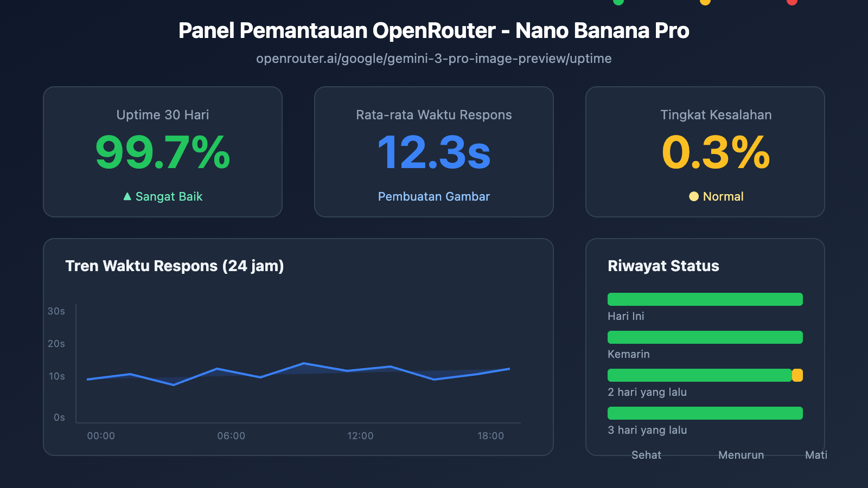Click the yellow dot icon next to Normal
This screenshot has height=488, width=868.
693,197
